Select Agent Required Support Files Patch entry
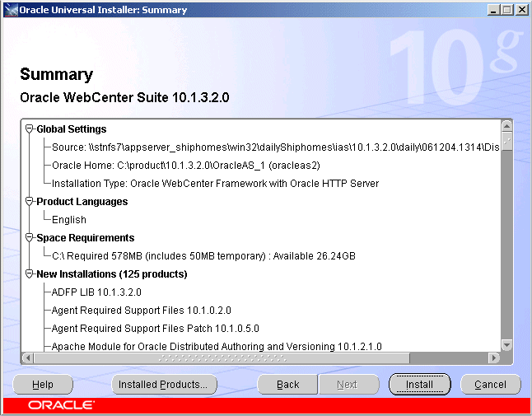 155,329
